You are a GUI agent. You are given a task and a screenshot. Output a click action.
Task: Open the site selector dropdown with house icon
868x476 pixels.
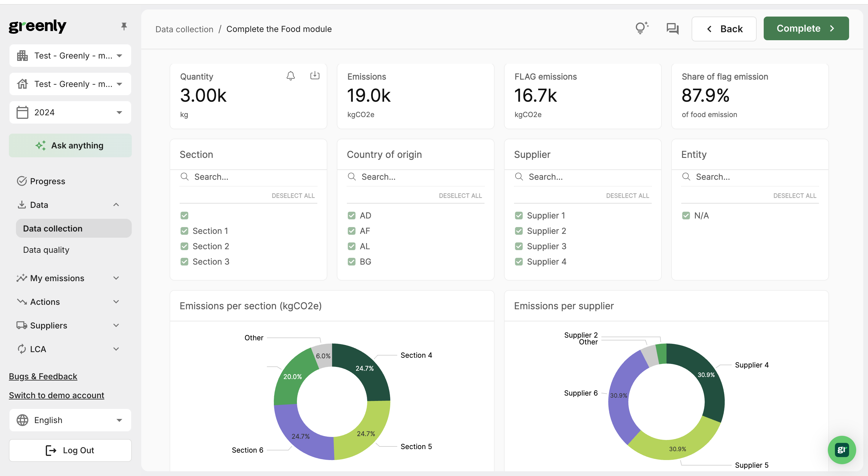[70, 84]
